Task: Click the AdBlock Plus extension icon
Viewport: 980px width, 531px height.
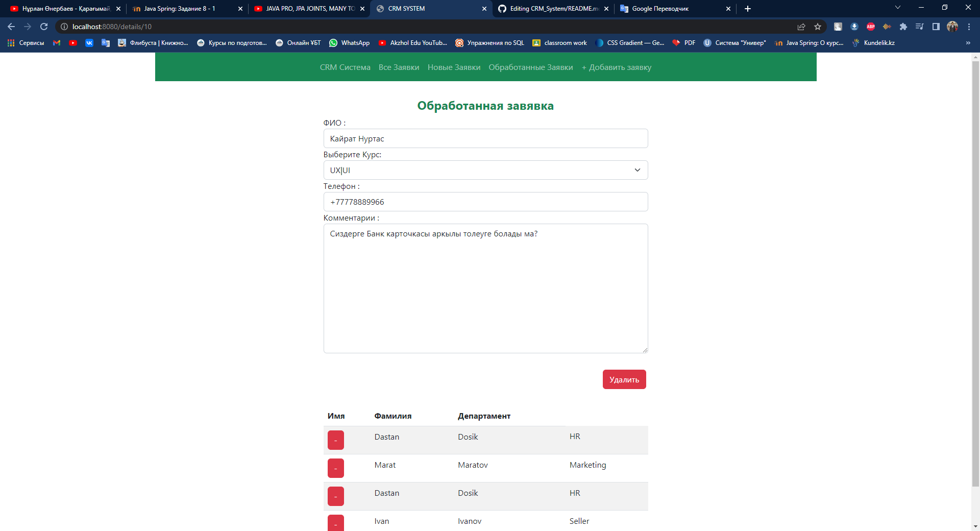Action: pos(871,27)
